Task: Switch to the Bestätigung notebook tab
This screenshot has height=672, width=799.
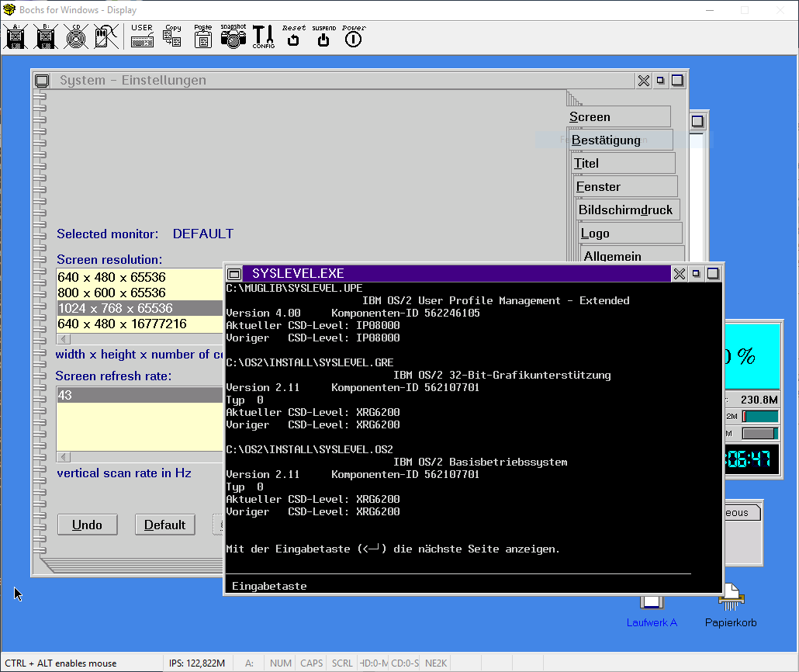Action: point(621,140)
